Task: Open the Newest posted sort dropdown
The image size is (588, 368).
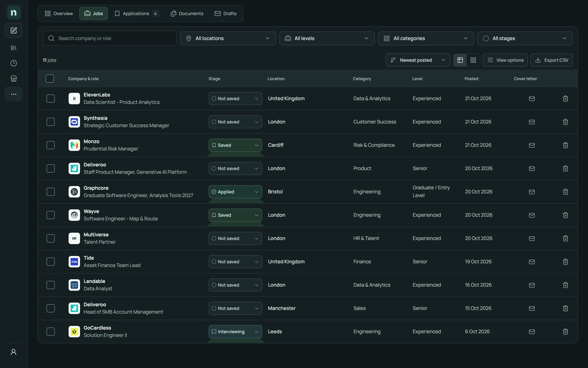Action: click(418, 60)
